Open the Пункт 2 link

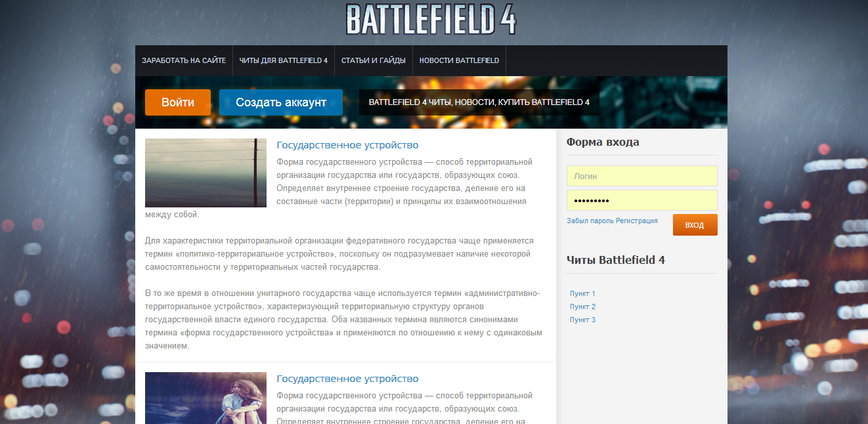pos(582,307)
